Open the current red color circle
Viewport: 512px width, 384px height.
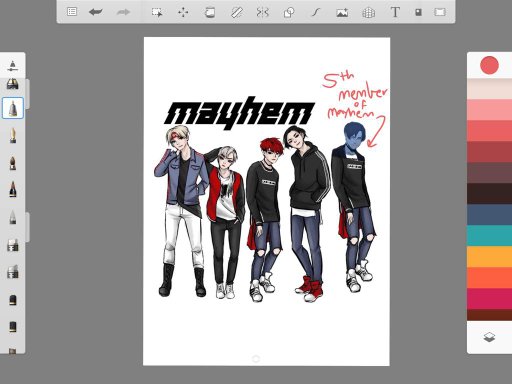489,65
